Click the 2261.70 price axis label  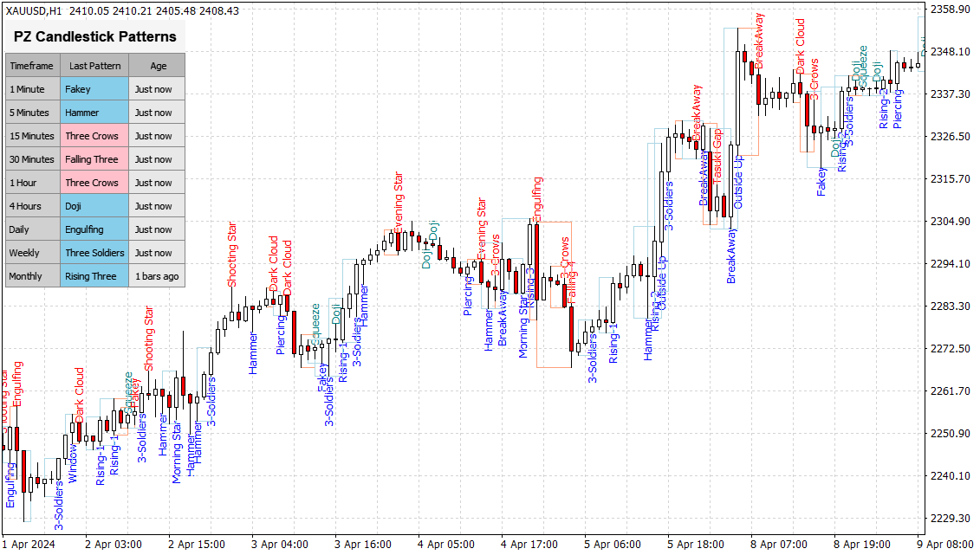950,391
